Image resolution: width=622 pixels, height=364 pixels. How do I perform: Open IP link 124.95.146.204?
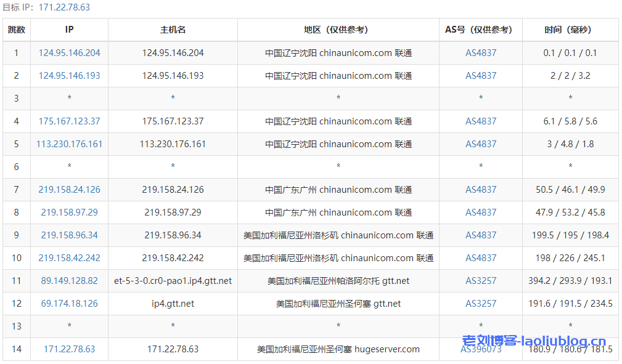69,53
